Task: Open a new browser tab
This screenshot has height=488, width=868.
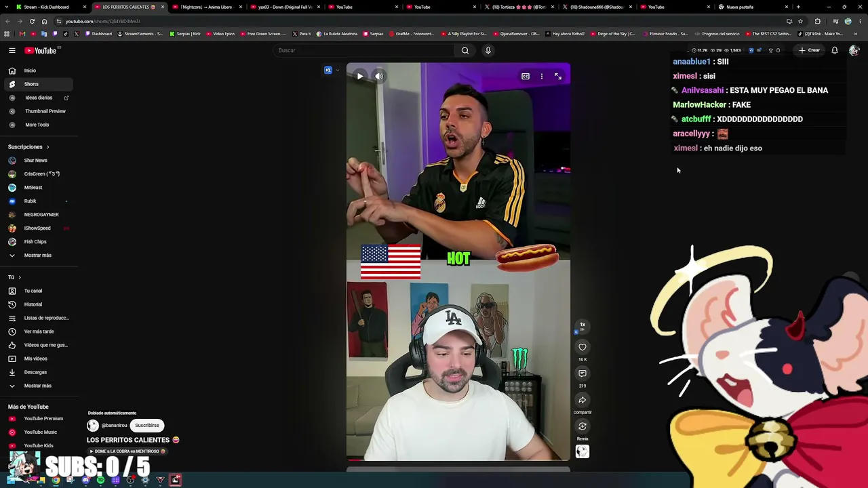Action: (798, 7)
